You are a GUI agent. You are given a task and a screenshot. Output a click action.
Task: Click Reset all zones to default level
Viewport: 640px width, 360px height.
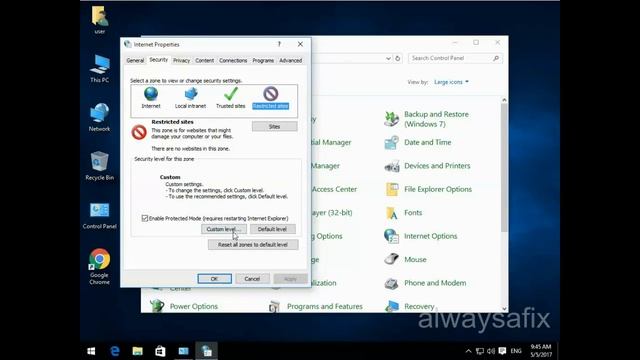pos(253,244)
